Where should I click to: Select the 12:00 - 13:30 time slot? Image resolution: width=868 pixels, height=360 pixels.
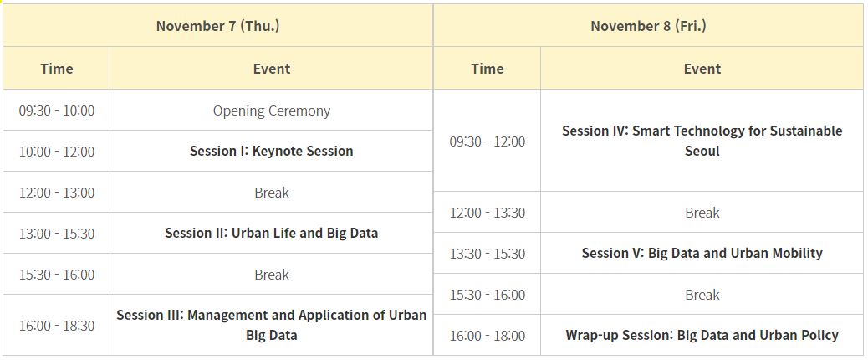click(x=487, y=213)
